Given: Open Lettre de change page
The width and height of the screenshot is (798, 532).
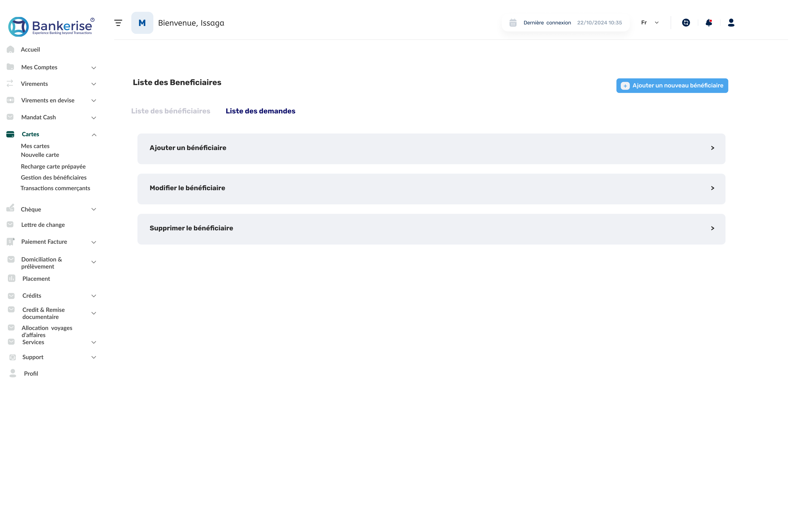Looking at the screenshot, I should (43, 225).
